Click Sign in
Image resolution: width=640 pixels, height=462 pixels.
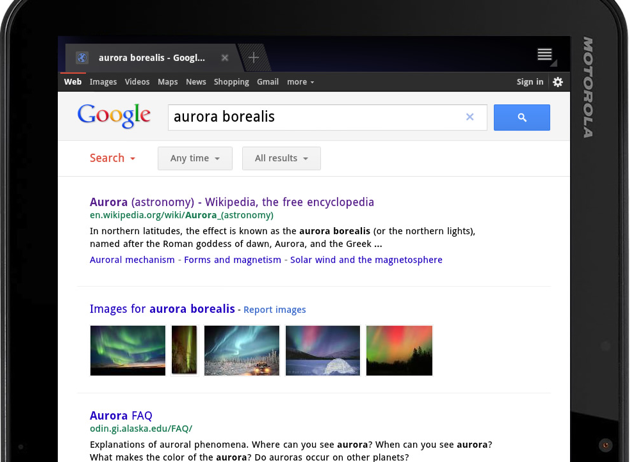(530, 82)
